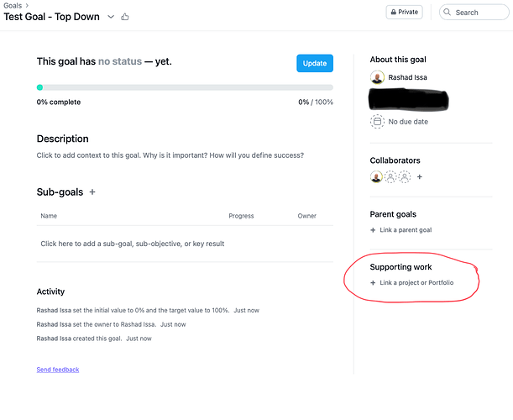Click the description placeholder text to edit
513x420 pixels.
(170, 155)
